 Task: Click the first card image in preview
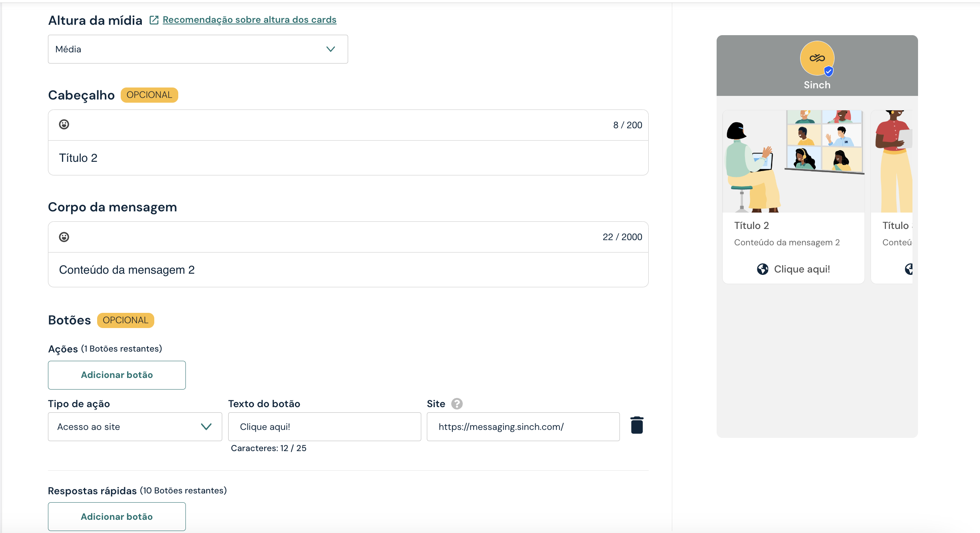(x=793, y=161)
